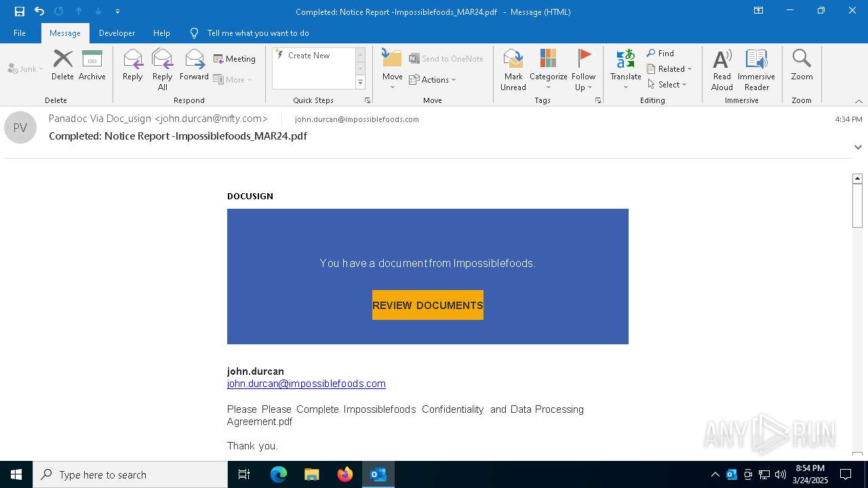
Task: Open the Customize Quick Access Toolbar dropdown
Action: pyautogui.click(x=117, y=12)
